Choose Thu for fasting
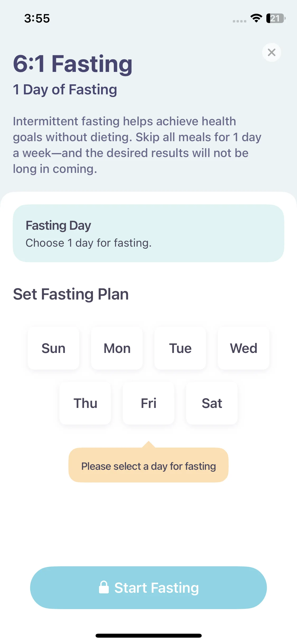 tap(85, 403)
